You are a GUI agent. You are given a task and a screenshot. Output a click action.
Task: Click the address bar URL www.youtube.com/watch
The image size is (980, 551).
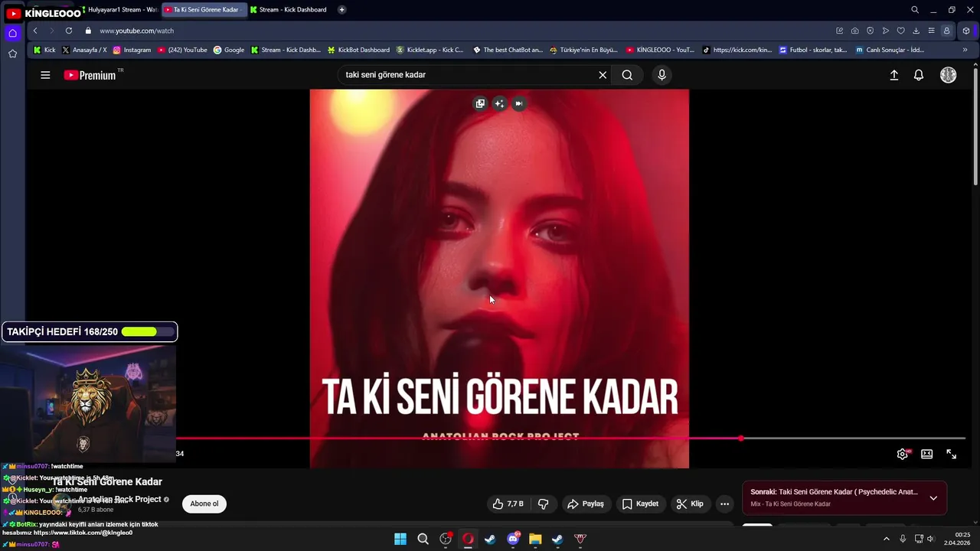click(136, 31)
